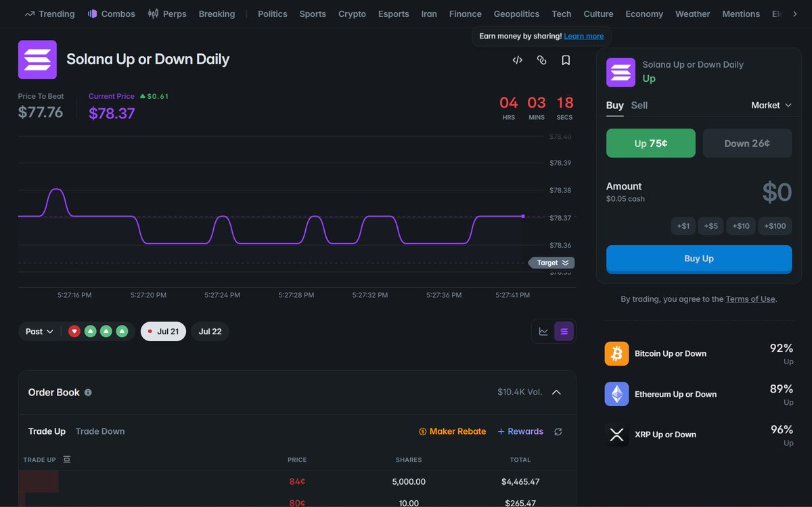Open the Weather category
Viewport: 812px width, 507px height.
click(x=693, y=14)
